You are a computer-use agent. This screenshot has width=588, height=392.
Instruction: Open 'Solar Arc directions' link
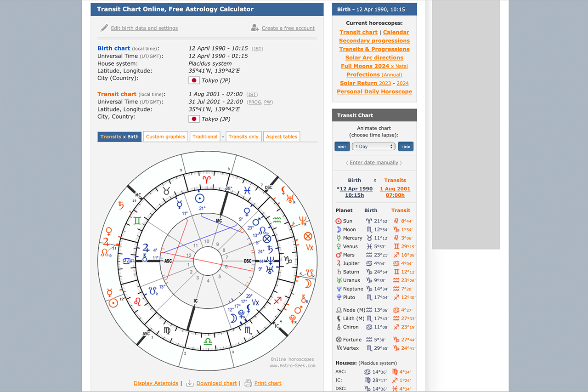pos(374,57)
